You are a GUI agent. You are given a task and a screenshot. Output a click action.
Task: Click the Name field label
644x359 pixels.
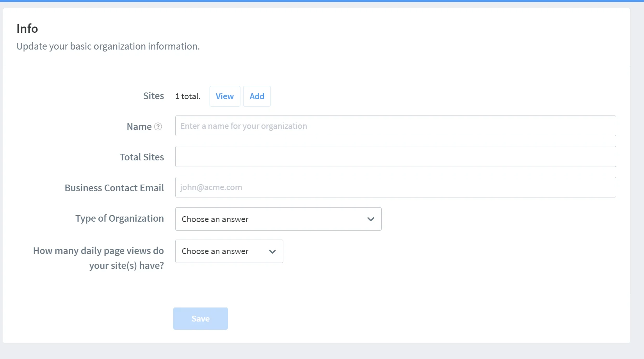pos(139,127)
